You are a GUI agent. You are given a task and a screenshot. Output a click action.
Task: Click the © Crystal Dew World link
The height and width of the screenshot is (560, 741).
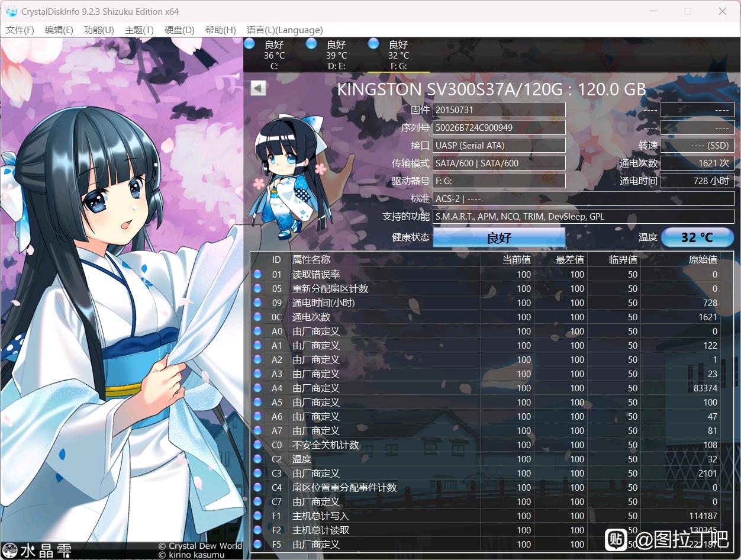[201, 546]
